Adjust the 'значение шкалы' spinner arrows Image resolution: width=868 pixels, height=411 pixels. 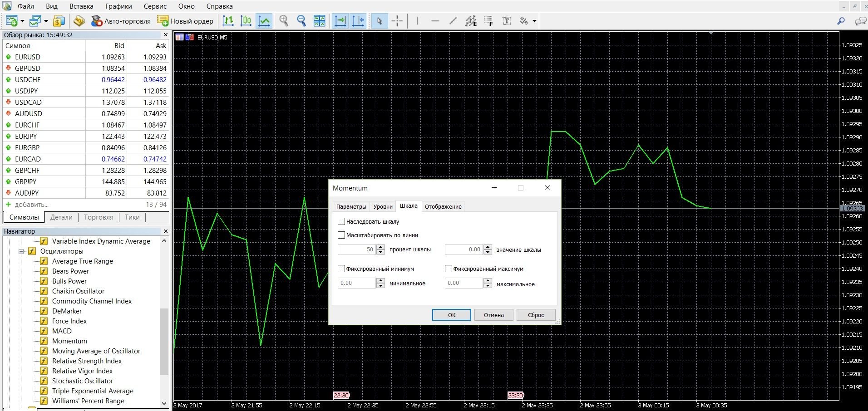click(488, 250)
